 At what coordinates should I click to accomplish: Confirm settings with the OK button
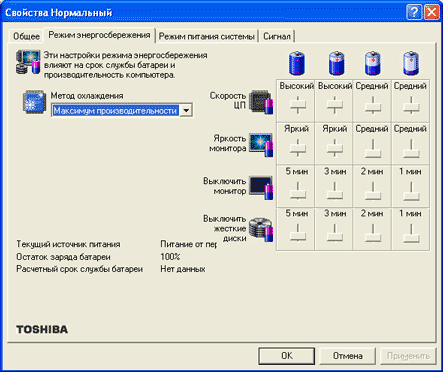coord(287,356)
